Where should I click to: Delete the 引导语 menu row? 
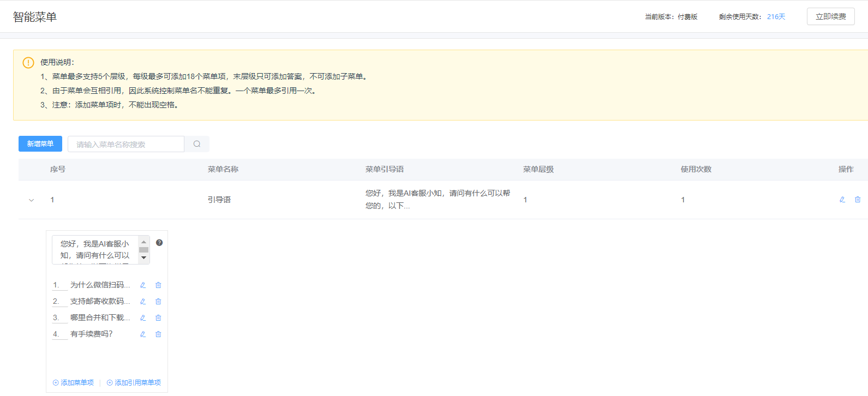coord(858,200)
